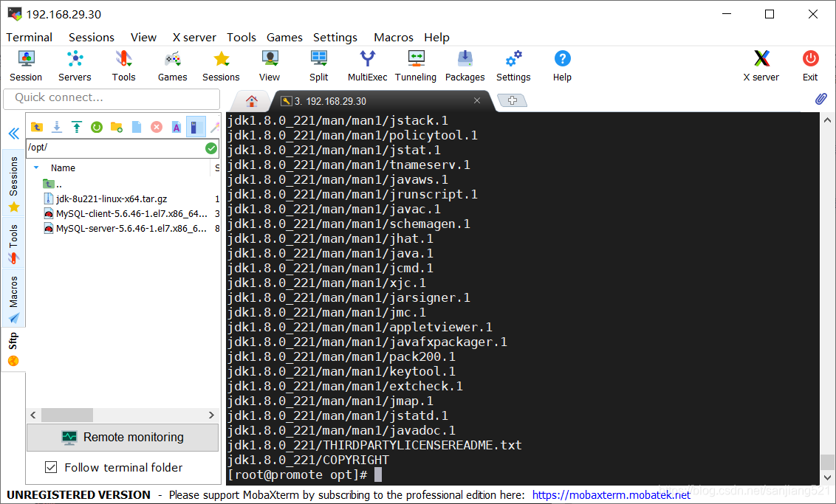The height and width of the screenshot is (504, 836).
Task: Click the X server toolbar icon
Action: 761,66
